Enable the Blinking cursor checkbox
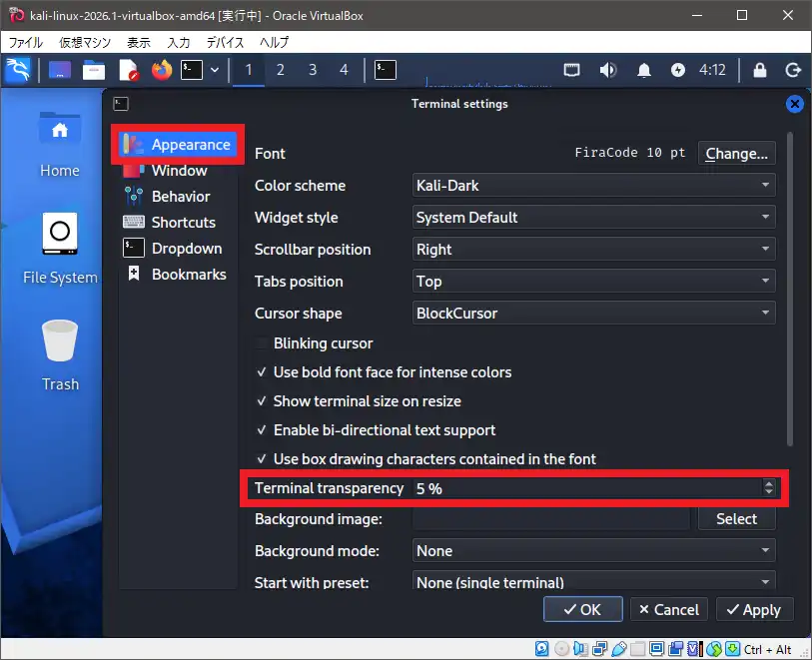Viewport: 812px width, 660px height. [264, 343]
